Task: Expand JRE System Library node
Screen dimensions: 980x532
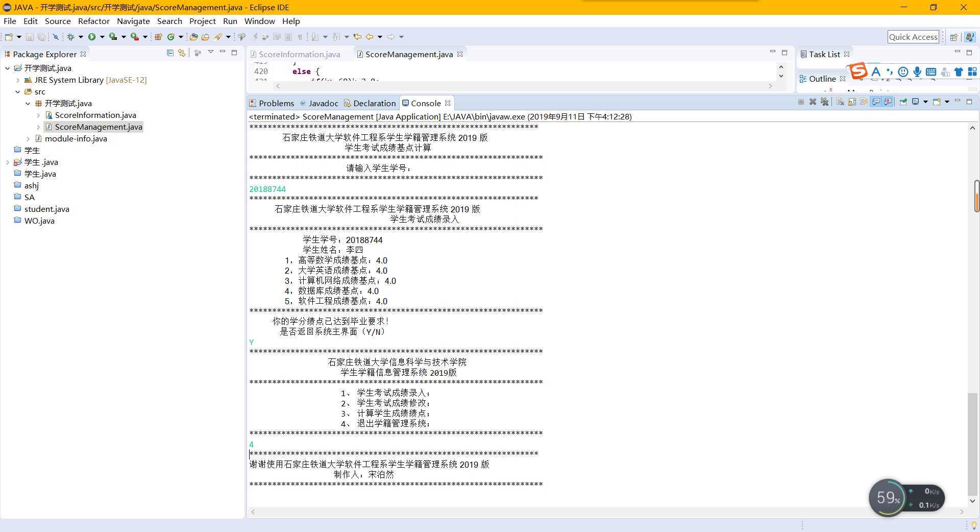Action: pyautogui.click(x=18, y=80)
